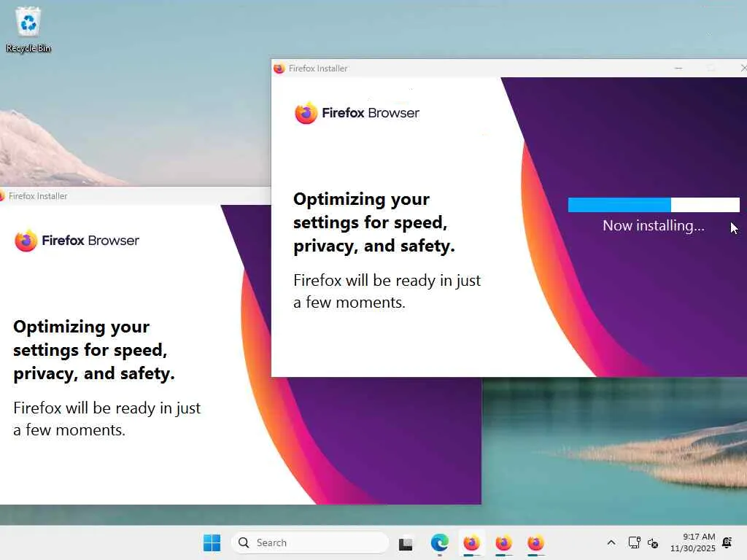Click the installation progress bar in front installer

coord(654,205)
